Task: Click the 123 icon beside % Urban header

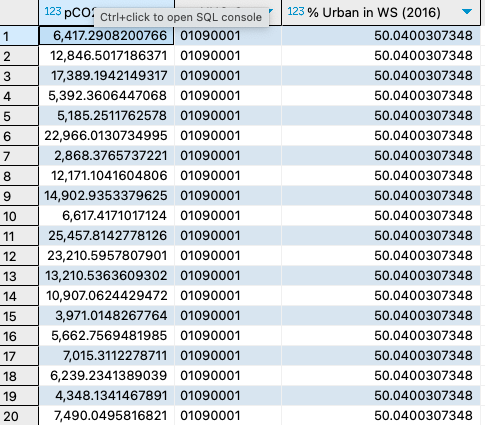Action: (296, 12)
